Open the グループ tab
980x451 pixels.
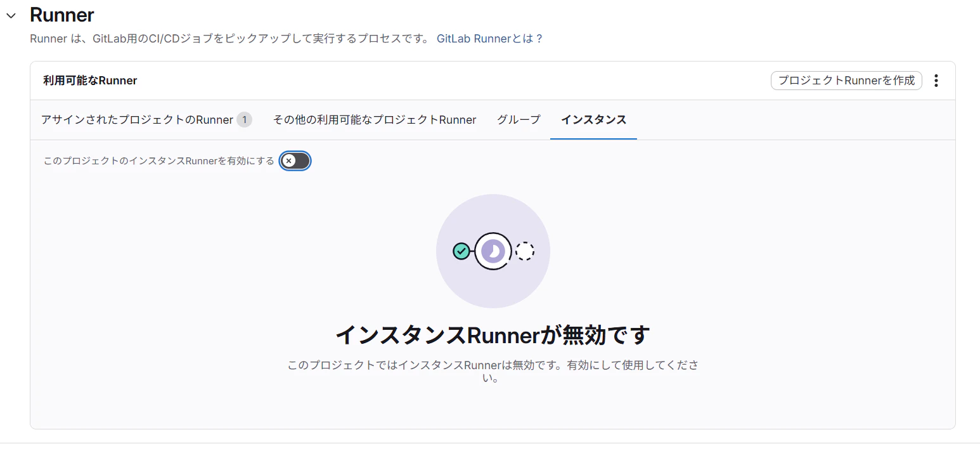pos(519,120)
